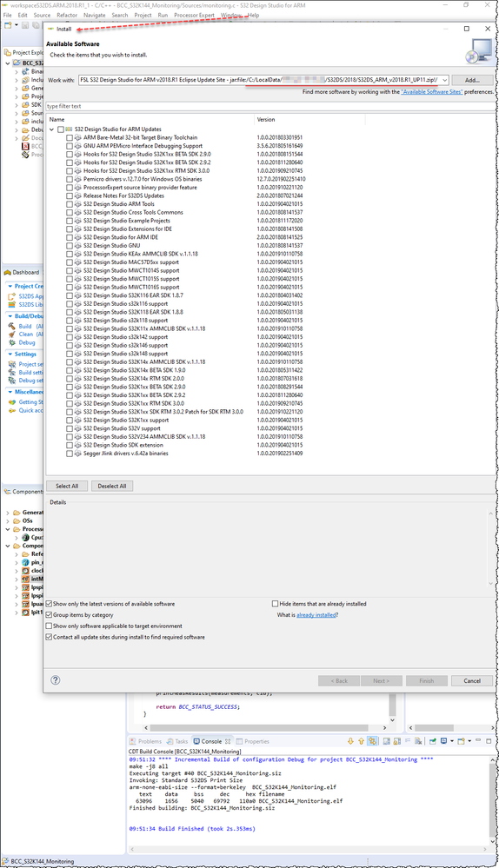Collapse the Build/Debug section in Dashboard
Viewport: 499px width, 868px height.
(10, 316)
